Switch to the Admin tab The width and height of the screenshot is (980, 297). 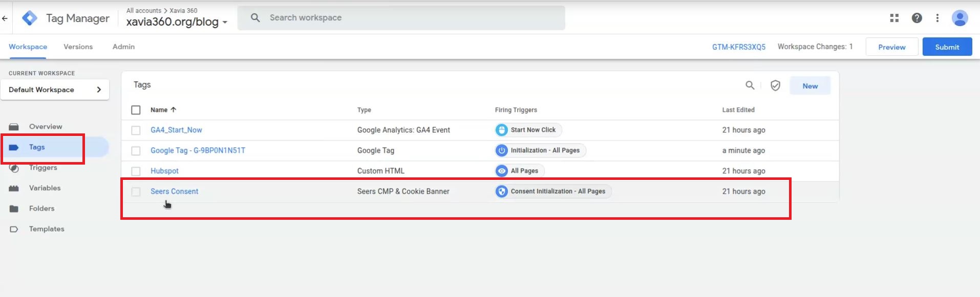(123, 47)
